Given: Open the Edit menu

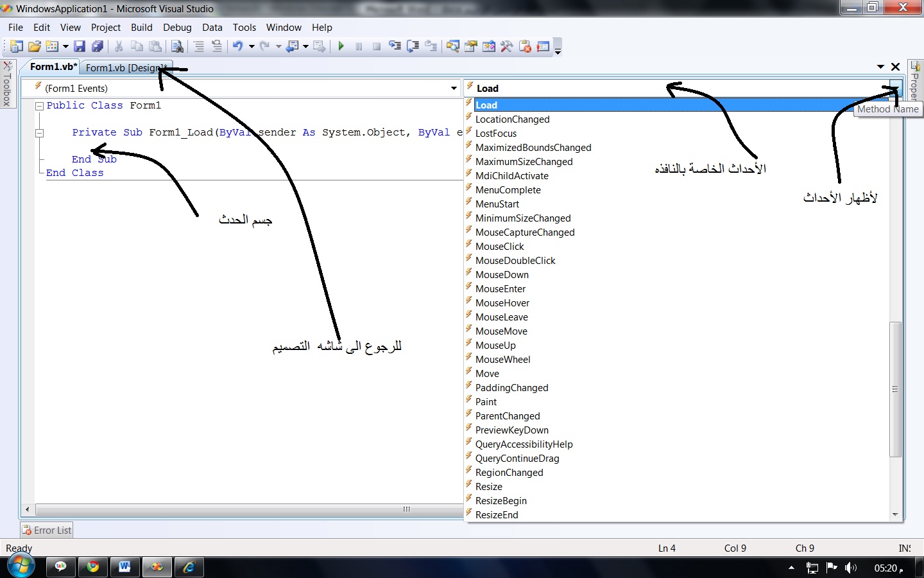Looking at the screenshot, I should (42, 28).
